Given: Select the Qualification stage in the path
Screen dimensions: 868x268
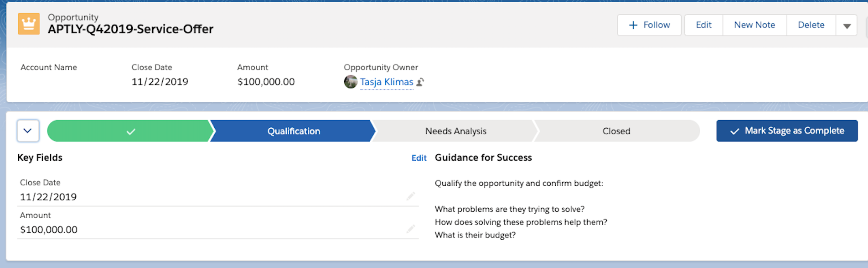Looking at the screenshot, I should pyautogui.click(x=293, y=131).
